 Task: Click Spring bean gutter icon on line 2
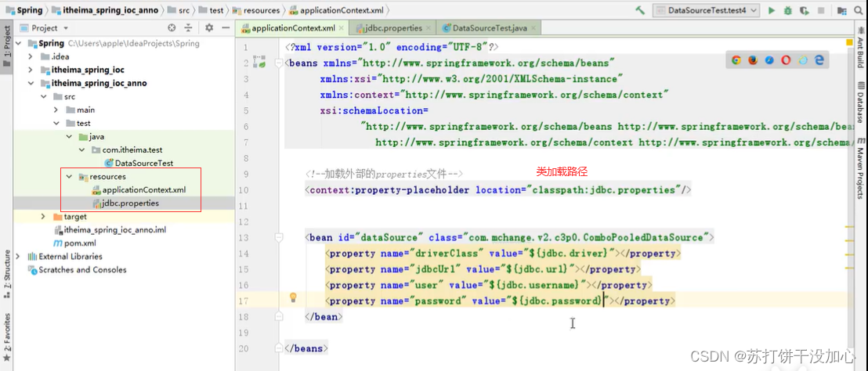260,61
